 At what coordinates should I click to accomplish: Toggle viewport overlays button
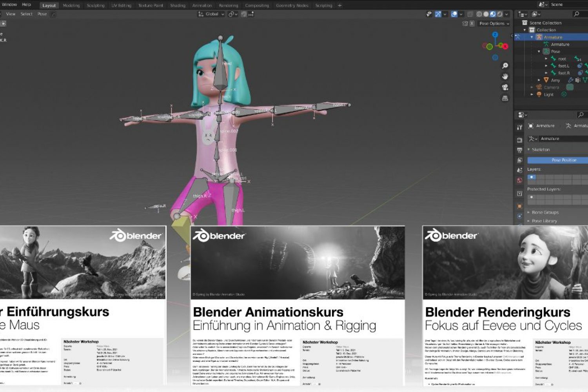(454, 14)
